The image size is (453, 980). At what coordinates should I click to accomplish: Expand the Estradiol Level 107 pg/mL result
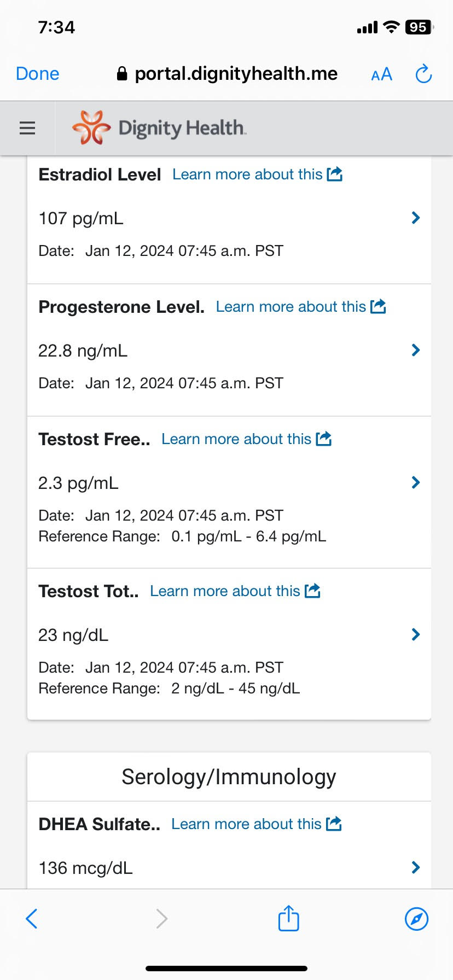tap(415, 218)
